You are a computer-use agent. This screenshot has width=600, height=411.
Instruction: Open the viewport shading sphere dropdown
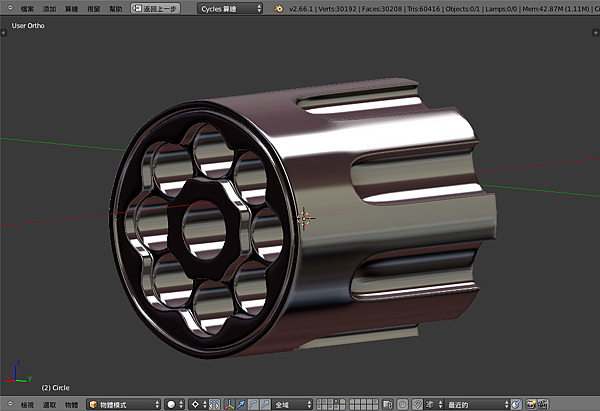[x=174, y=404]
